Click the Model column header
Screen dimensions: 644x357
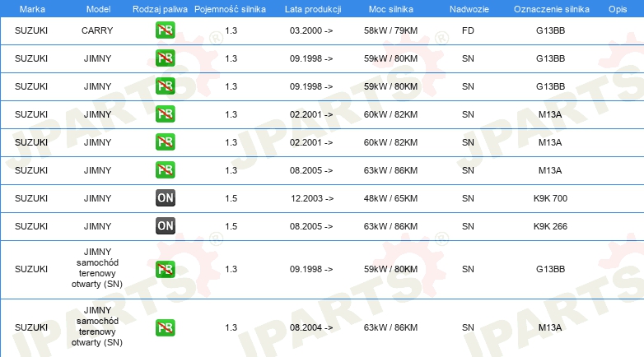98,9
